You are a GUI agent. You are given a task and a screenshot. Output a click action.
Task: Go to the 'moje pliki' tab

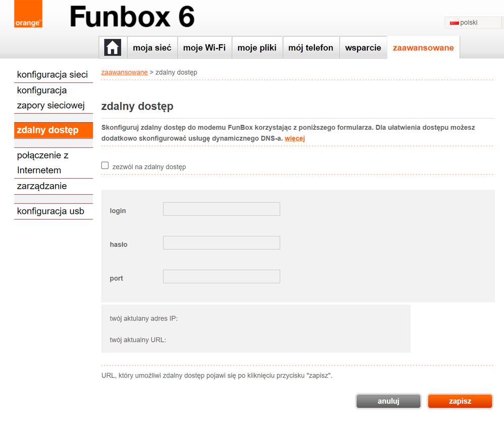click(257, 48)
